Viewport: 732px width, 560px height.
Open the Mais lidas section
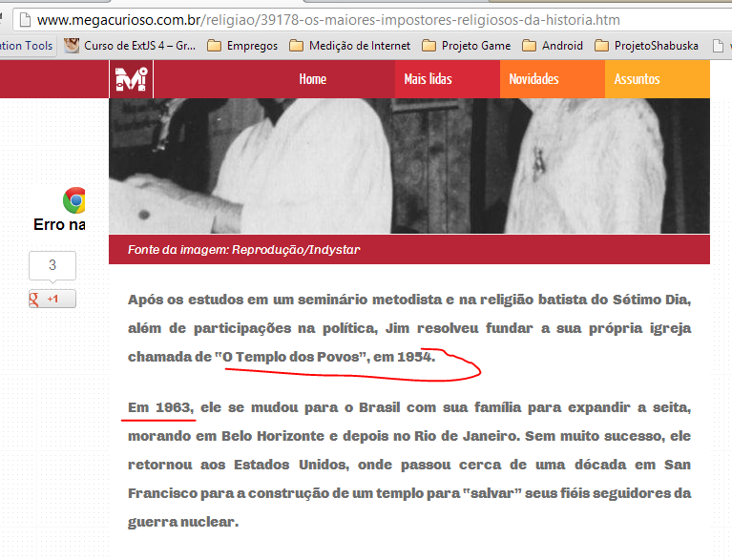[428, 79]
